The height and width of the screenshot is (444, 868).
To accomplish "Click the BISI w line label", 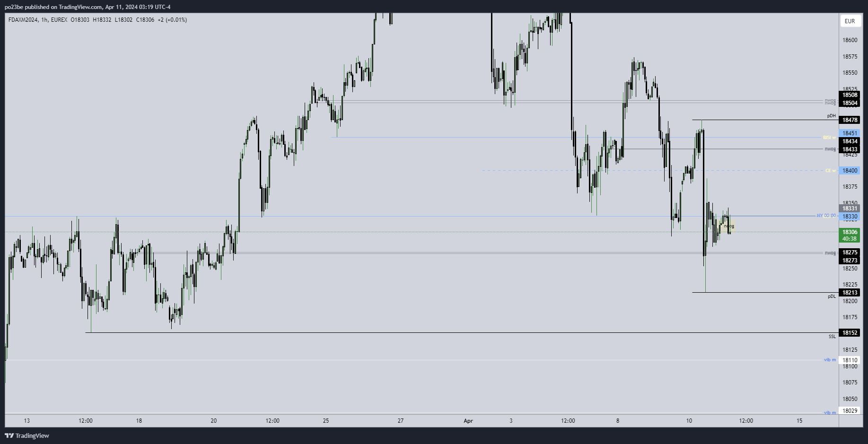I will 829,138.
